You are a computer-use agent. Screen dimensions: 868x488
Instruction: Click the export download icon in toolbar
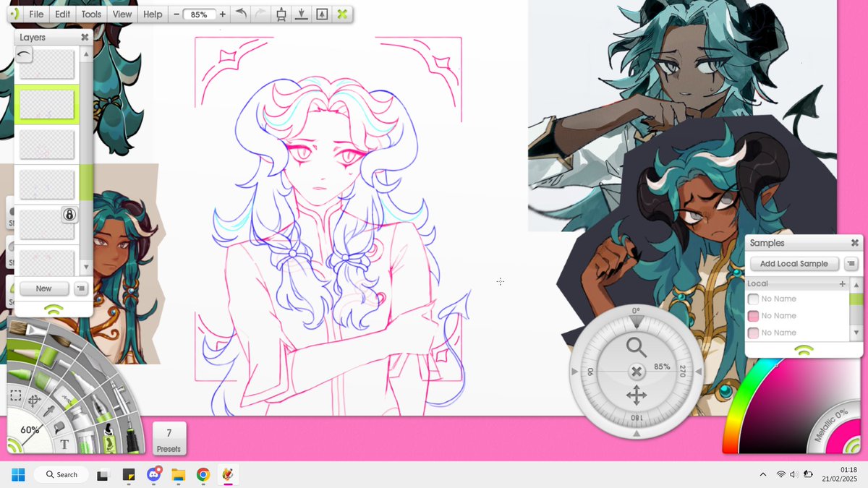point(302,14)
